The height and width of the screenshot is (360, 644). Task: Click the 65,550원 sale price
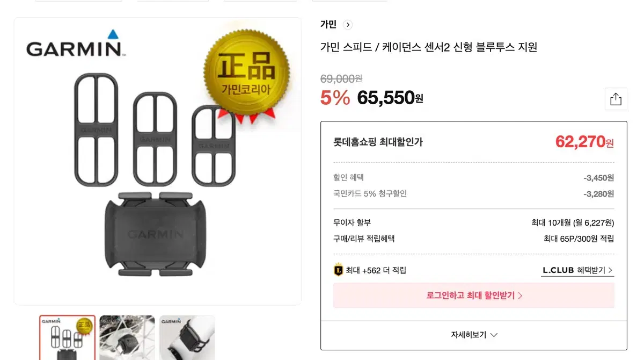click(x=390, y=98)
